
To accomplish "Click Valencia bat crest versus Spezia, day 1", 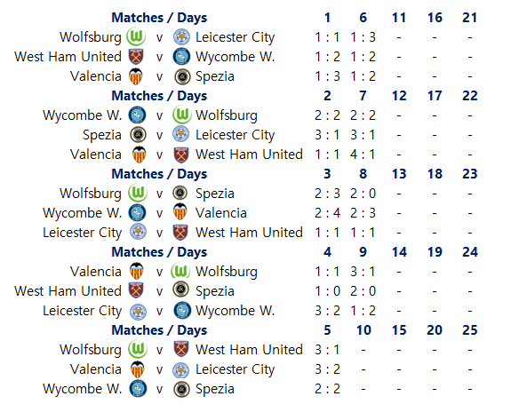I will (x=136, y=76).
